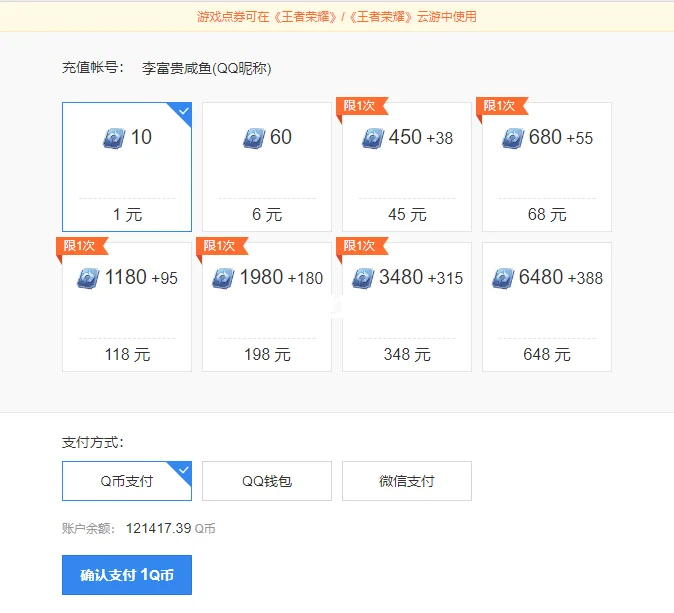Choose QQ钱包 payment option

point(267,481)
